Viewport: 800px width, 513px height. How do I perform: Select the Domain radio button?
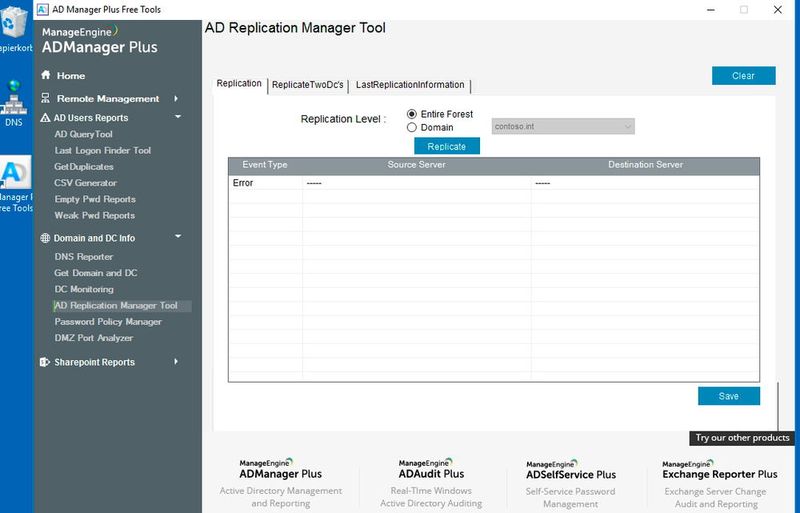tap(412, 128)
